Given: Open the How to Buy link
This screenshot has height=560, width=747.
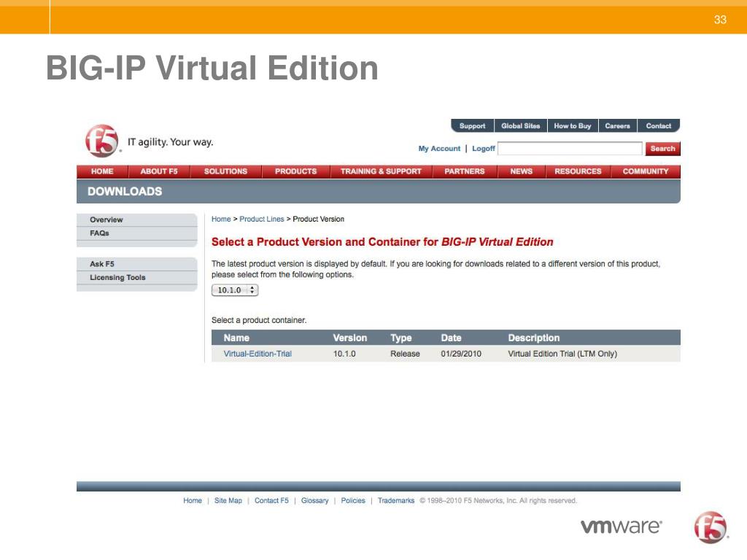Looking at the screenshot, I should tap(573, 125).
